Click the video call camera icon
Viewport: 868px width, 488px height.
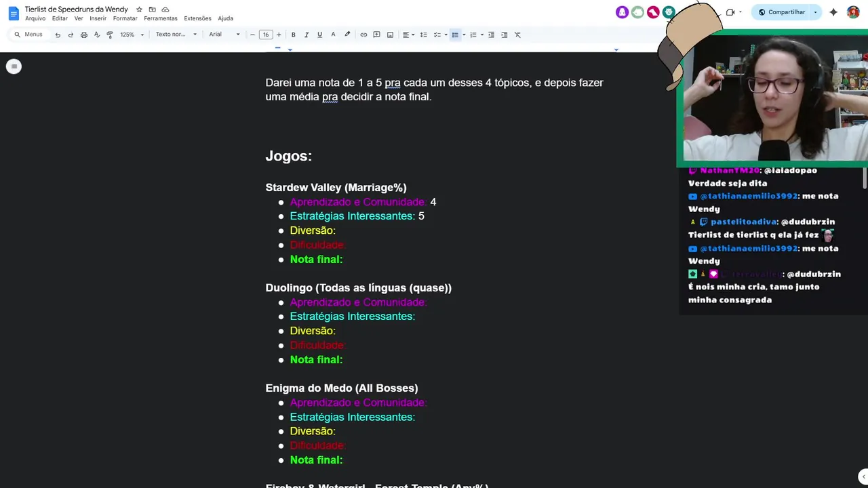(730, 12)
